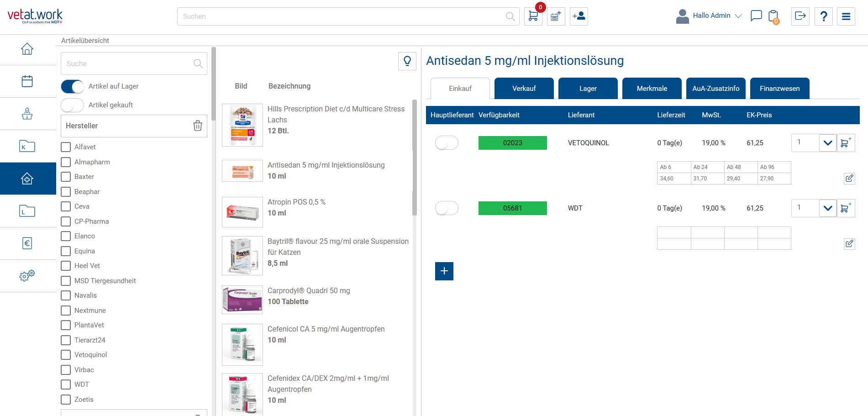Edit the WDT supplier price row
The width and height of the screenshot is (868, 416).
point(849,244)
